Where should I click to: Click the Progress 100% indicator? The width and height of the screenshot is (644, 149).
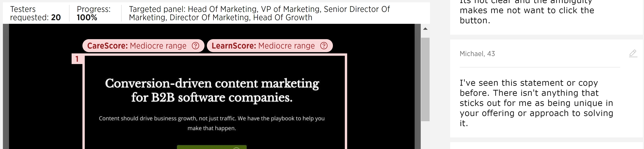(93, 13)
